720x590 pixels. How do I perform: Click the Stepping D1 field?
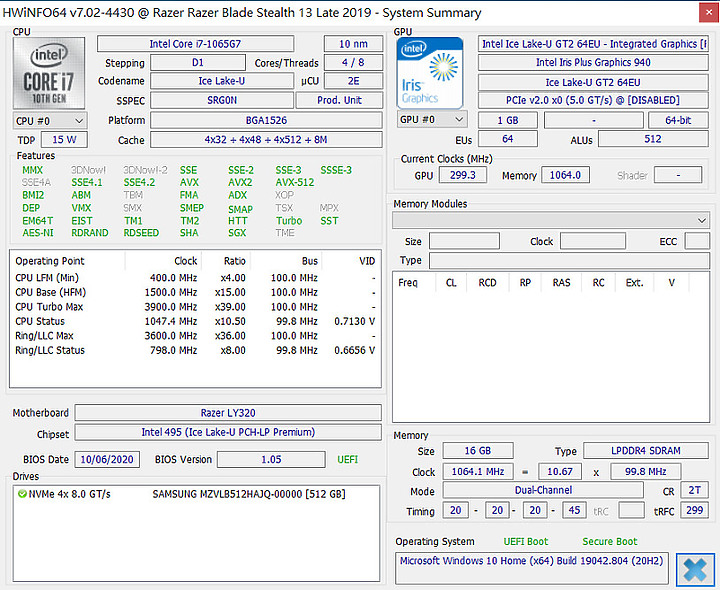[198, 62]
